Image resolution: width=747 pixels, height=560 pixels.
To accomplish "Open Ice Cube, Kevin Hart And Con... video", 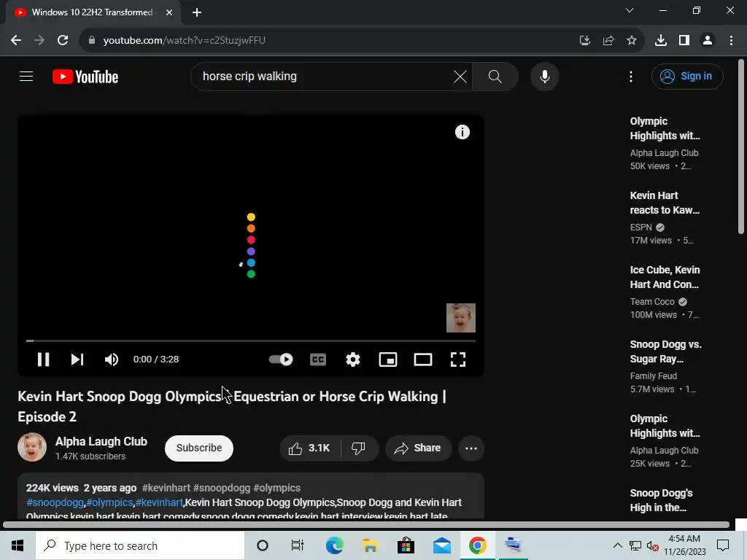I will pos(665,277).
